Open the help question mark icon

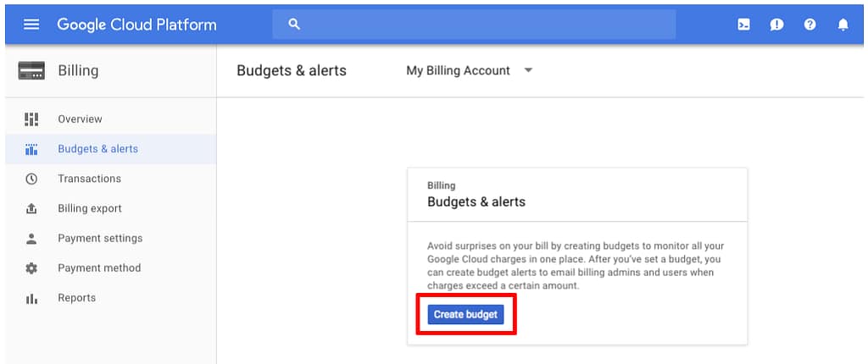810,25
